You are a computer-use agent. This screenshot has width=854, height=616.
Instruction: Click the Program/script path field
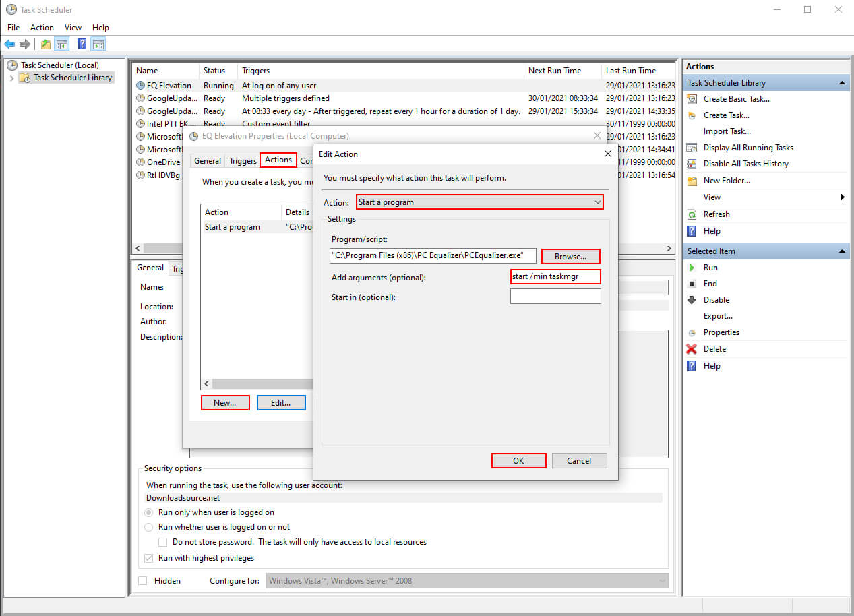coord(433,255)
